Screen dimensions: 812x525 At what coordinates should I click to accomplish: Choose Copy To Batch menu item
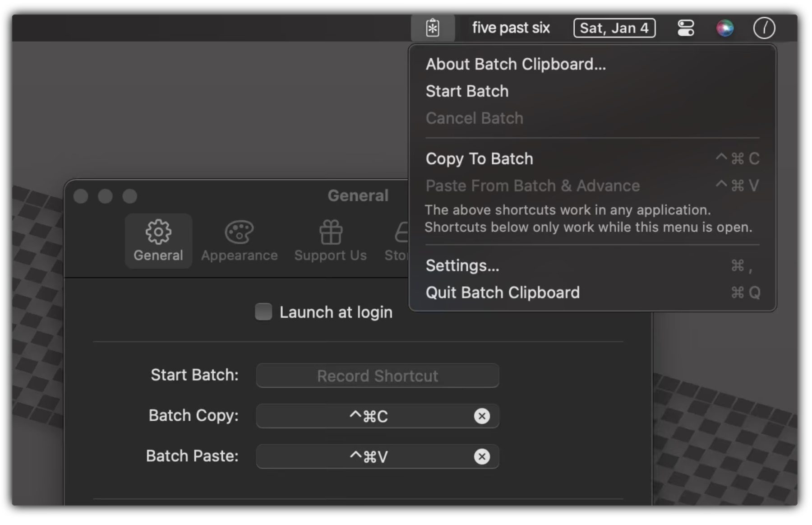[479, 159]
